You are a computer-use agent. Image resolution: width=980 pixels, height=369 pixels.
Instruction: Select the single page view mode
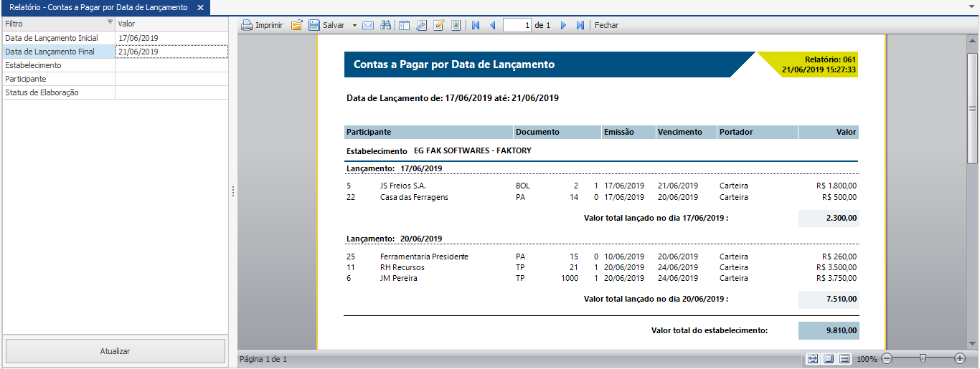click(828, 358)
